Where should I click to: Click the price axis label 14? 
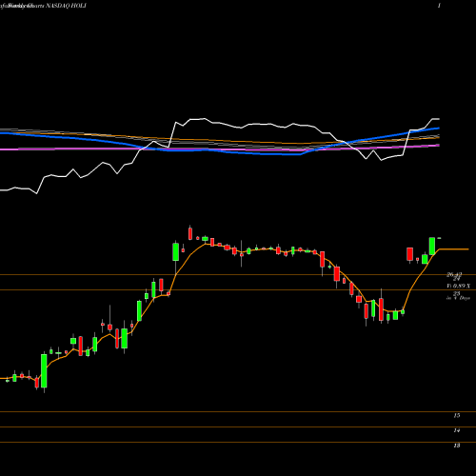pos(457,430)
